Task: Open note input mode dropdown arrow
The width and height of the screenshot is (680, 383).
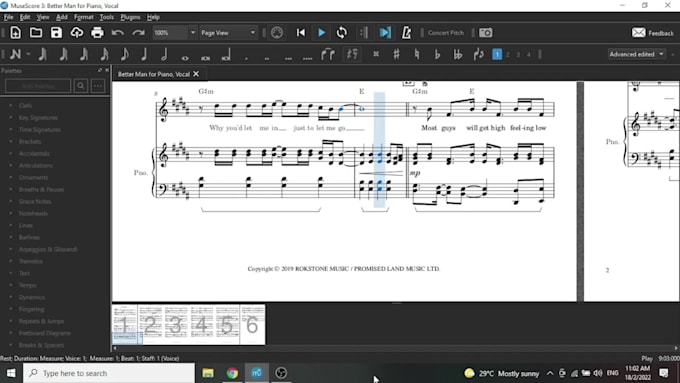Action: pyautogui.click(x=28, y=54)
